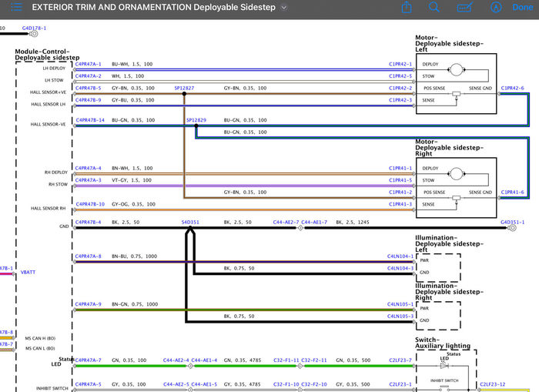Tap ground symbol G4D351-1
This screenshot has width=539, height=392.
(x=512, y=228)
